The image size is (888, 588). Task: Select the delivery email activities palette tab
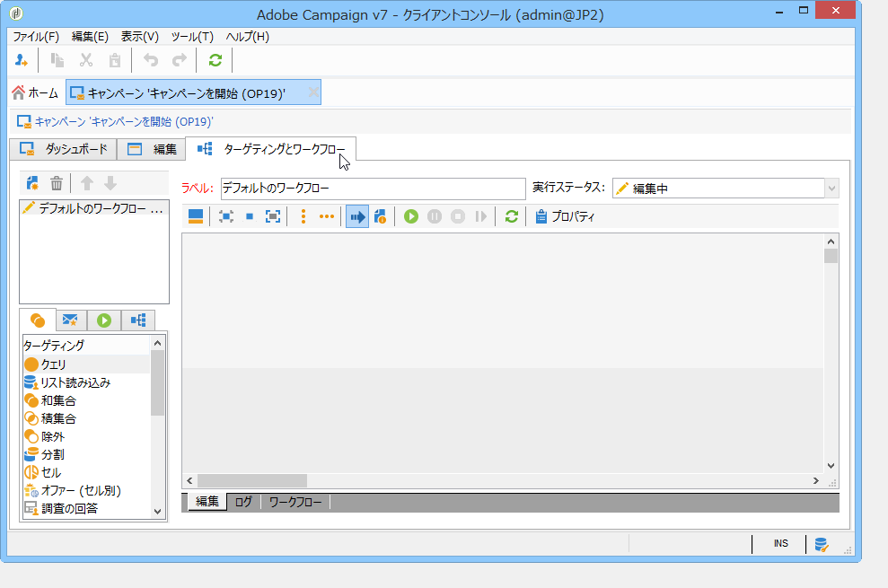[x=70, y=320]
